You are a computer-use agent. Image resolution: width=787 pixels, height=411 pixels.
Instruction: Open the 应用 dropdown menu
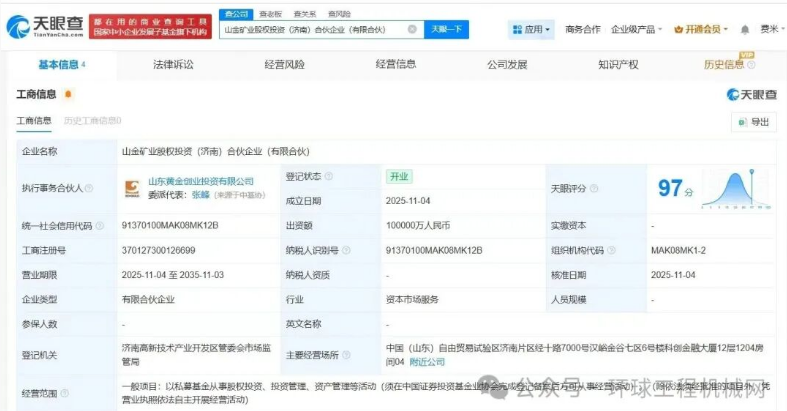pos(530,30)
